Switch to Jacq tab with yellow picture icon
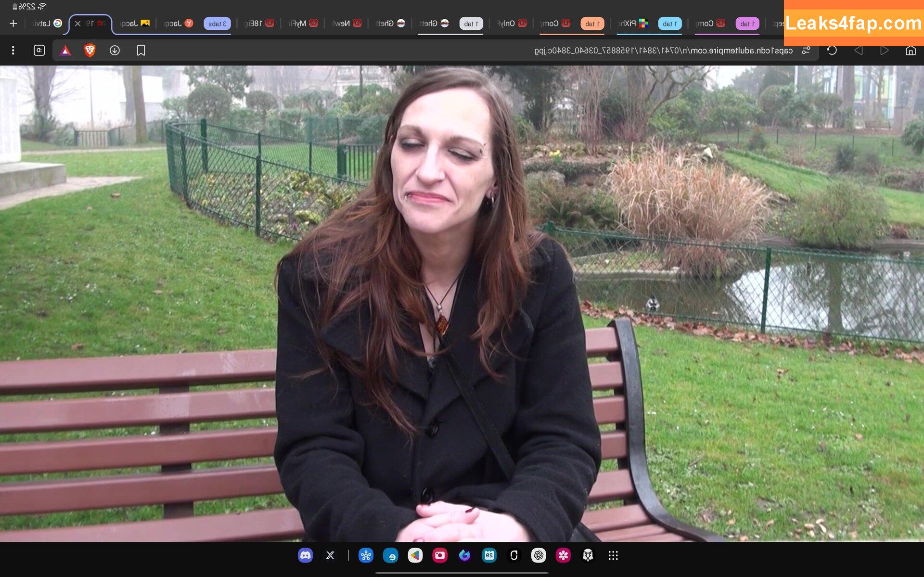The image size is (924, 577). tap(135, 23)
